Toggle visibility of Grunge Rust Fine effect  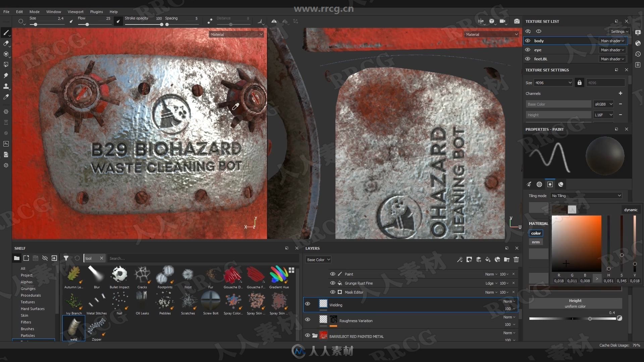pos(332,283)
